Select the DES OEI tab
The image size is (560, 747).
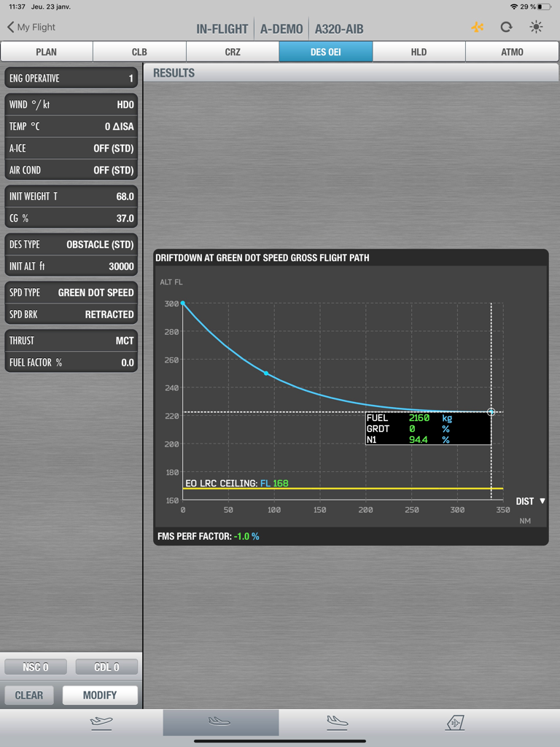(326, 52)
